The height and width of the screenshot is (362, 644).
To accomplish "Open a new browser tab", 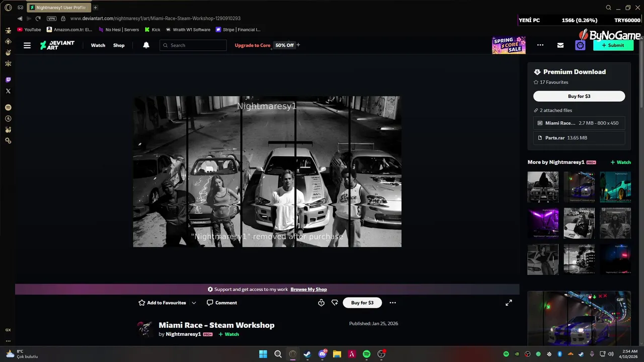I will pos(95,8).
